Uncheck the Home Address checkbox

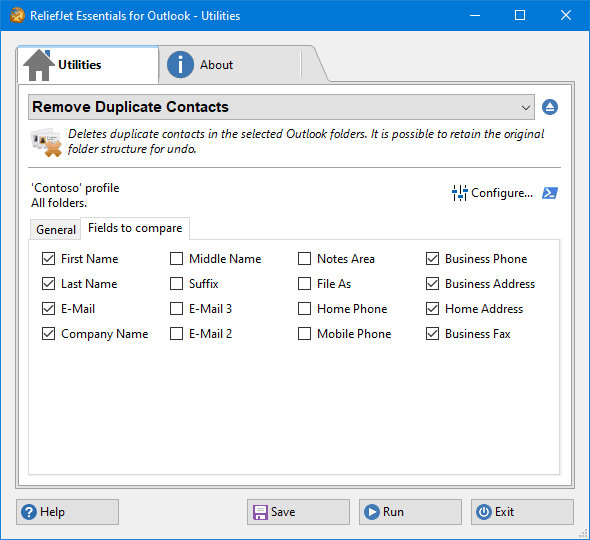tap(432, 309)
